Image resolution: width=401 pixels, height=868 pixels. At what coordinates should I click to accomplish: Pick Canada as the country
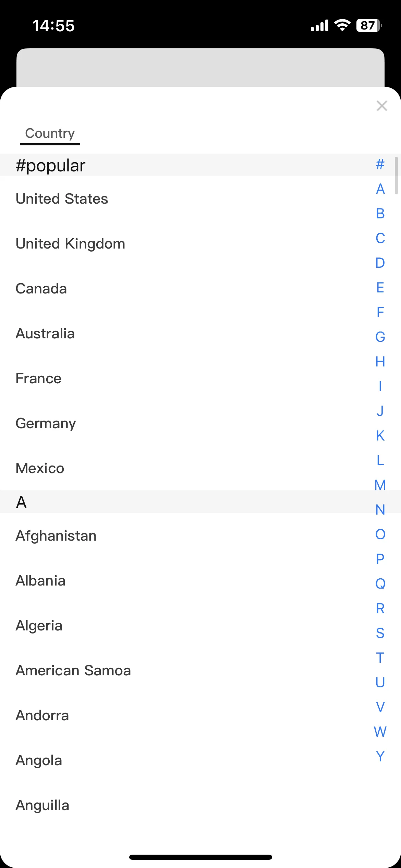pyautogui.click(x=200, y=289)
